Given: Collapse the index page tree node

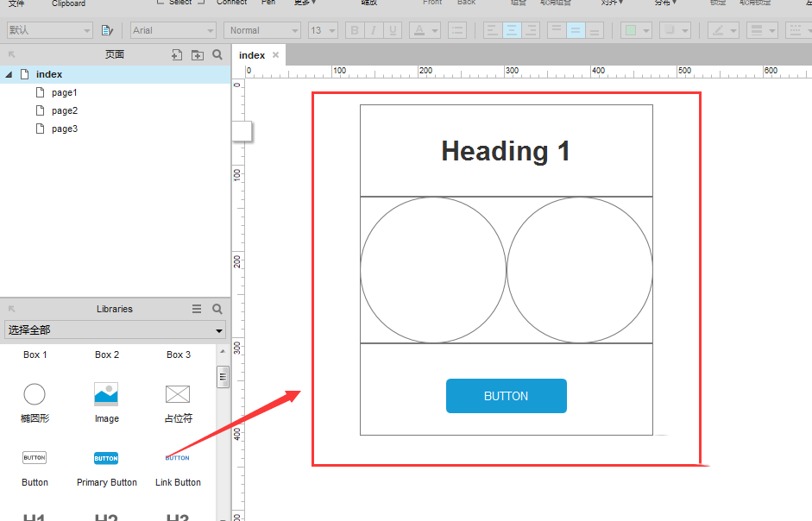Looking at the screenshot, I should pyautogui.click(x=9, y=75).
